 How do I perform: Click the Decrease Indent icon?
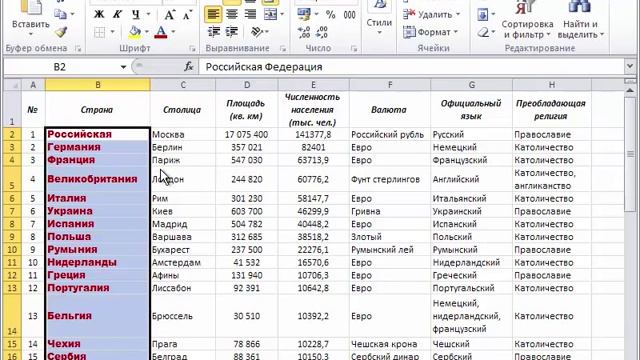click(x=213, y=32)
